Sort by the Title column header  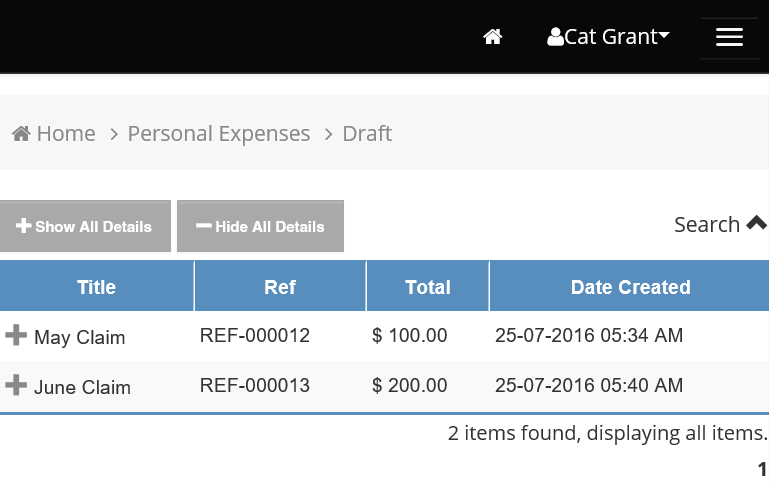[97, 287]
